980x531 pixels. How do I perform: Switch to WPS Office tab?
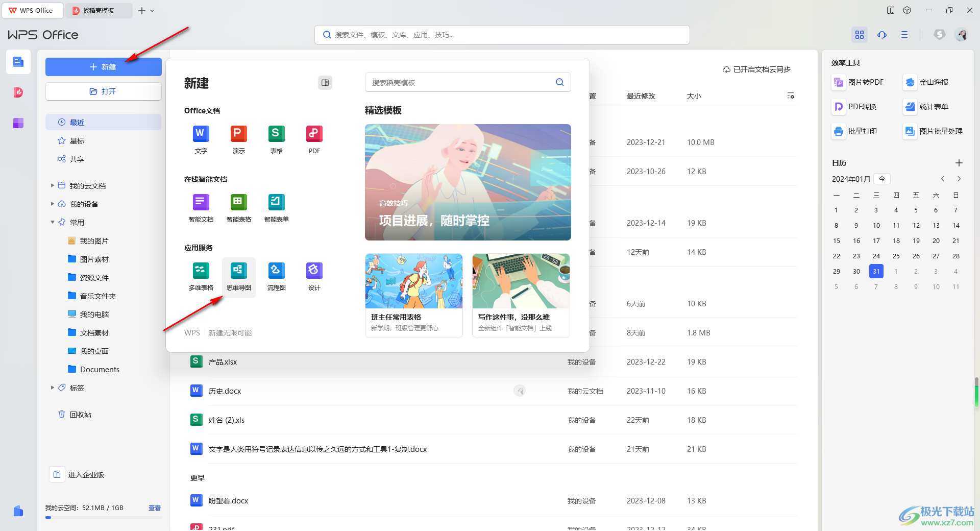(33, 11)
